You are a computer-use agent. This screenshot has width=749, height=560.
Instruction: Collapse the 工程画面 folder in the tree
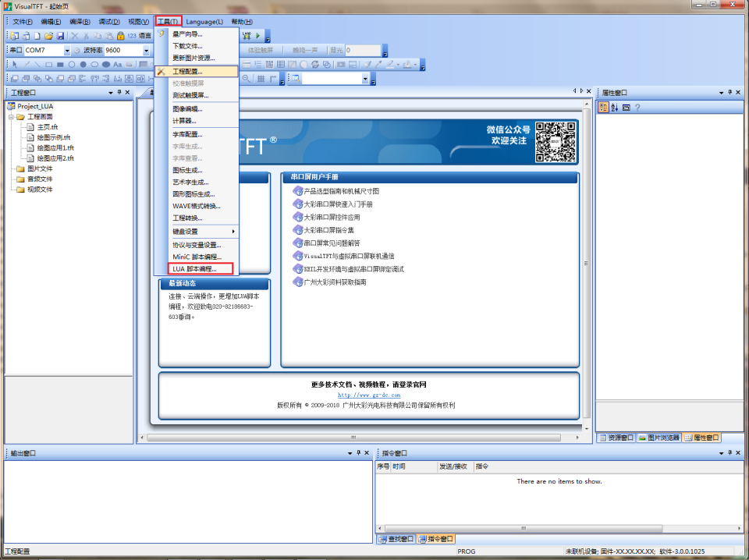(11, 116)
